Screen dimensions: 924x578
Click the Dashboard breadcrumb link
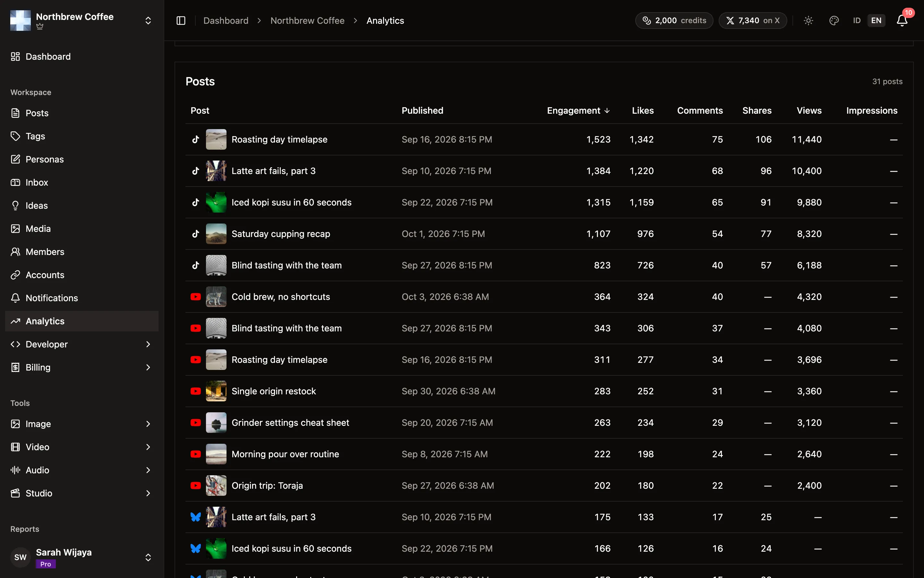pyautogui.click(x=226, y=21)
